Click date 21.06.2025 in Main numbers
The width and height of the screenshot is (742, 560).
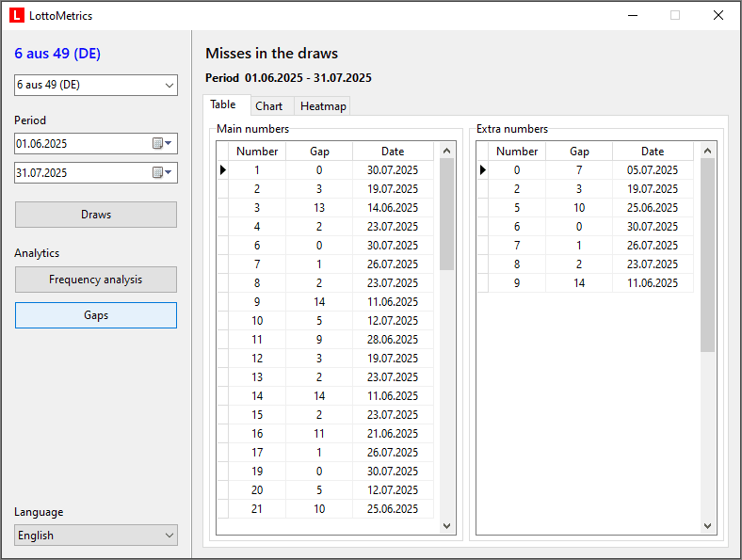(x=393, y=434)
